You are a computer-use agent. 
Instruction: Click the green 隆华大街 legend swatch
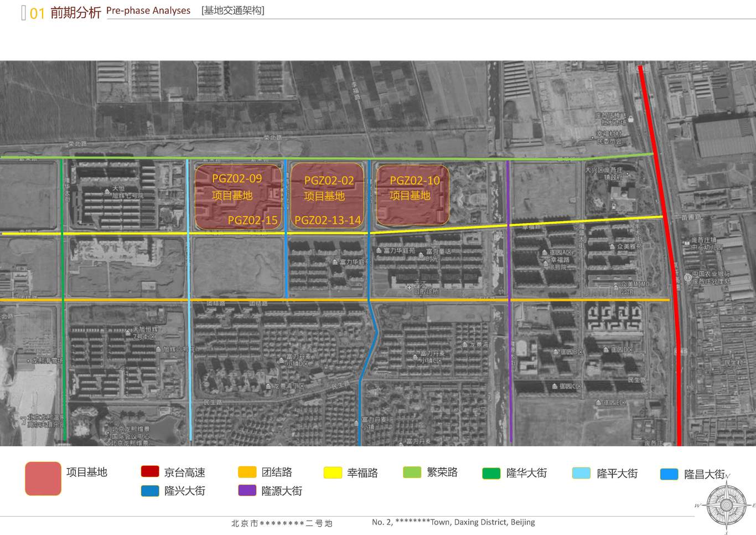491,473
